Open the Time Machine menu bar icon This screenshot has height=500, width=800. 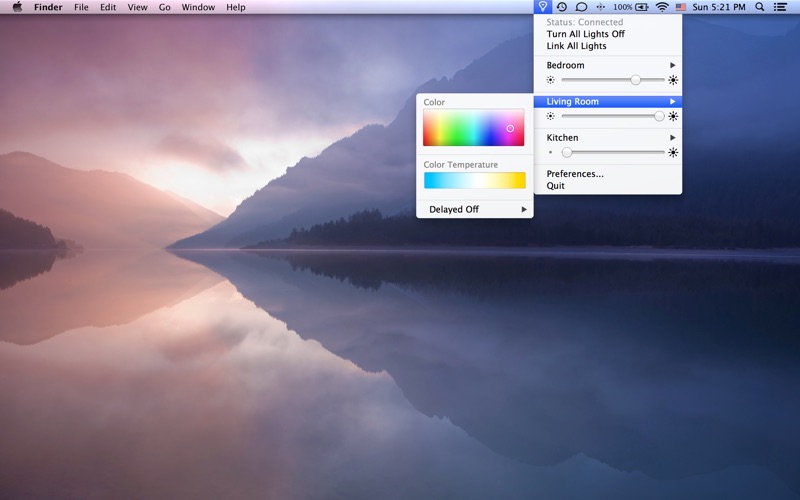562,7
